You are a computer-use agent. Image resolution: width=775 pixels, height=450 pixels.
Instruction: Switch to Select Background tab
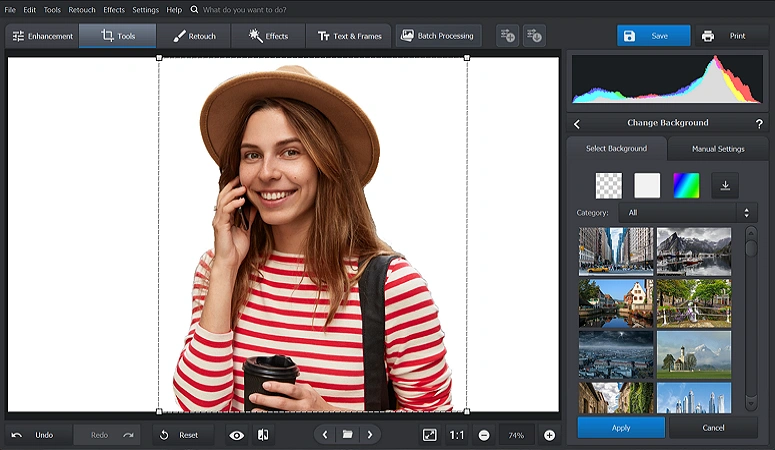click(616, 148)
